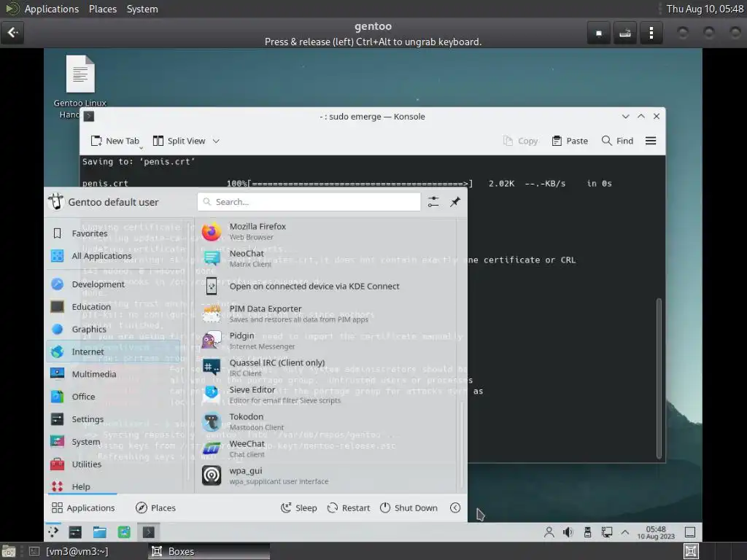The image size is (747, 560).
Task: Switch to the Places tab in launcher
Action: [x=156, y=508]
